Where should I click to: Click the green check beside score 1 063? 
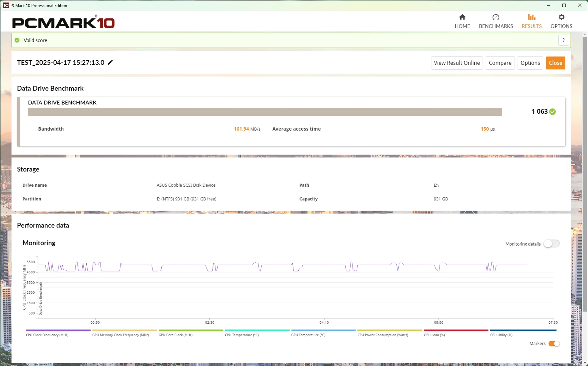tap(552, 112)
